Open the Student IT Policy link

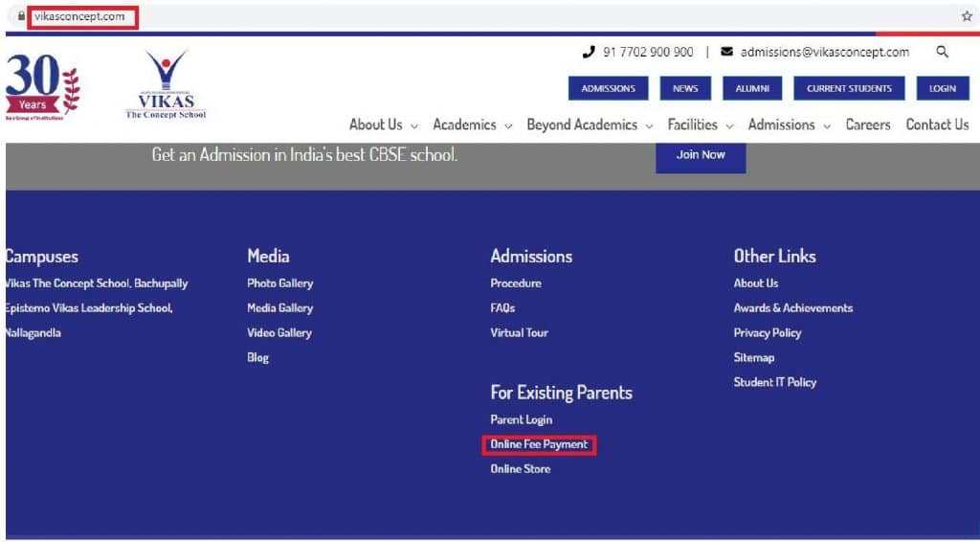[774, 382]
